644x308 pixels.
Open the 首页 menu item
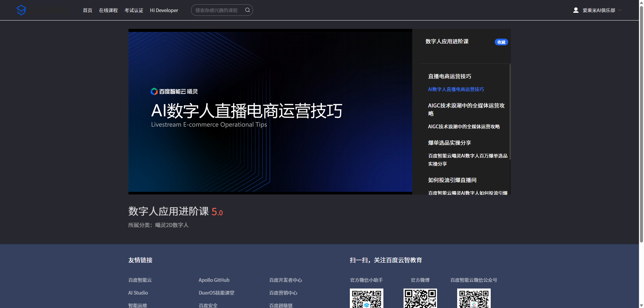[88, 10]
